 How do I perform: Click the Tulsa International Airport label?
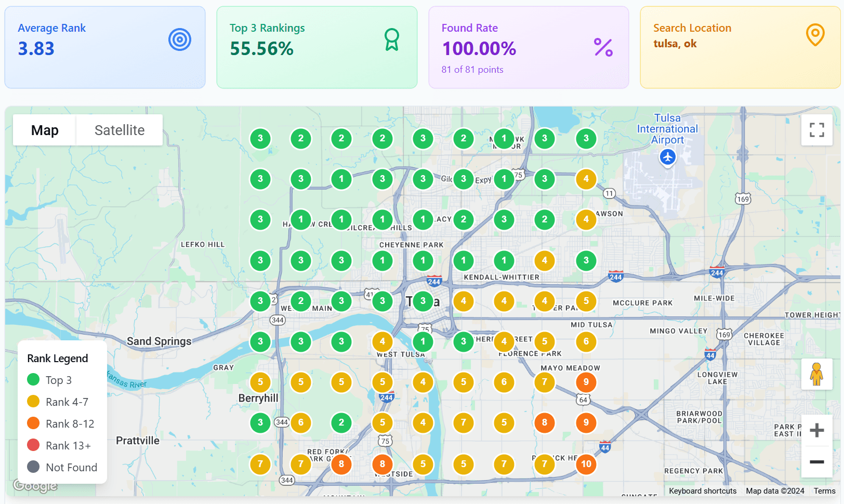(x=667, y=129)
